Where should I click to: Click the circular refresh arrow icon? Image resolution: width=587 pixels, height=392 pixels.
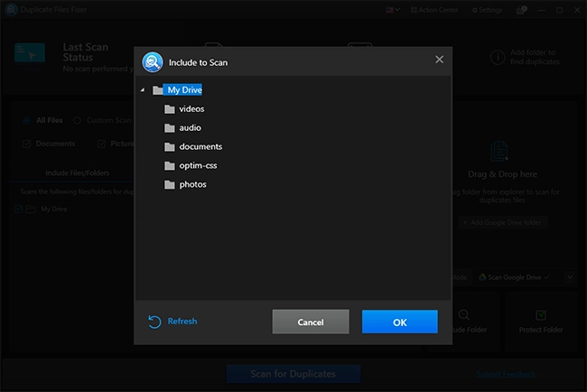(x=154, y=322)
